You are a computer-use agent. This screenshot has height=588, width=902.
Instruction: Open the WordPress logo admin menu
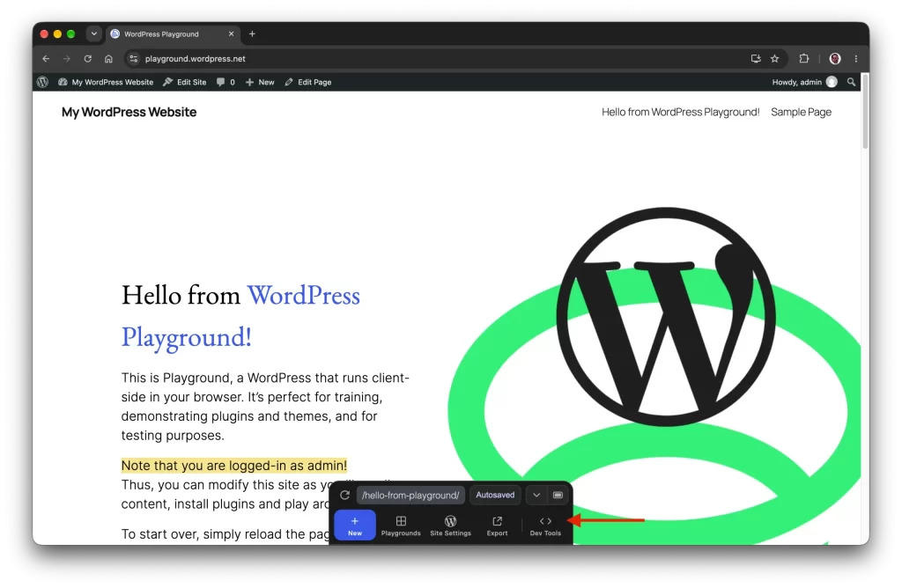(x=42, y=82)
